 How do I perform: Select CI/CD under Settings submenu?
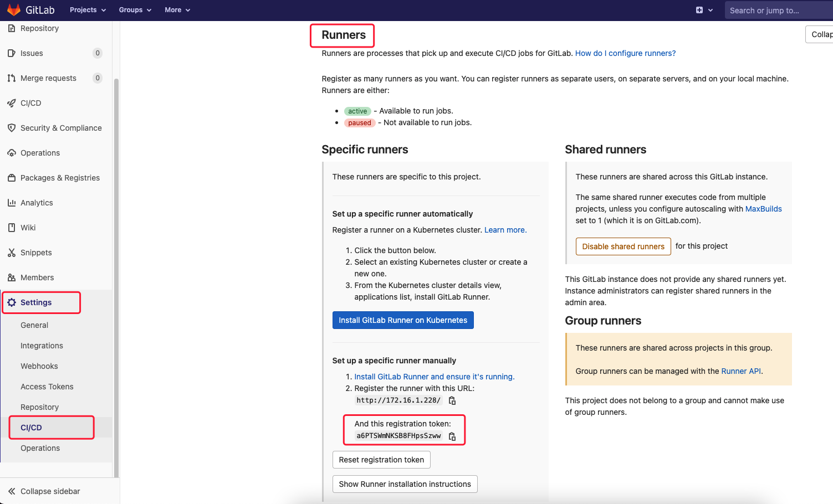(x=32, y=428)
